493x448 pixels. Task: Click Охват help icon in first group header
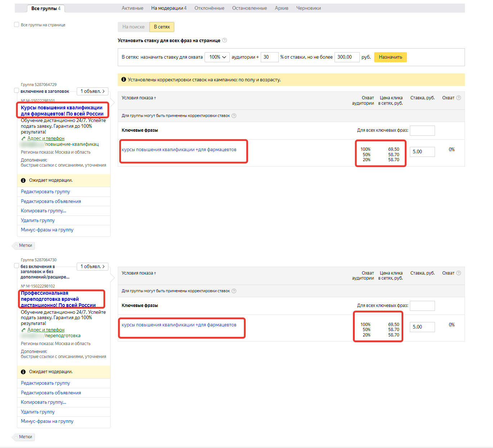(458, 98)
